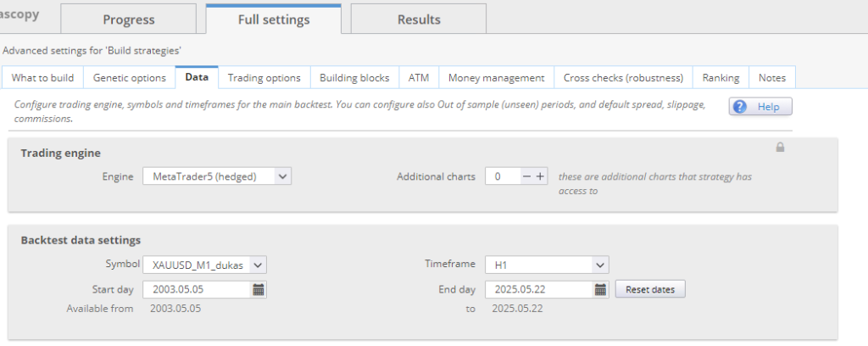Click the lock icon in Trading engine panel

coord(780,148)
